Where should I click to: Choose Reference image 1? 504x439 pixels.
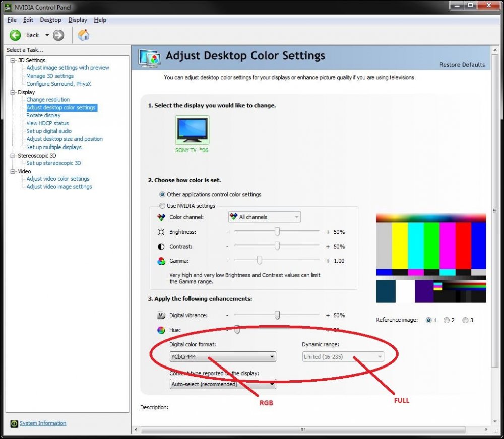tap(428, 320)
